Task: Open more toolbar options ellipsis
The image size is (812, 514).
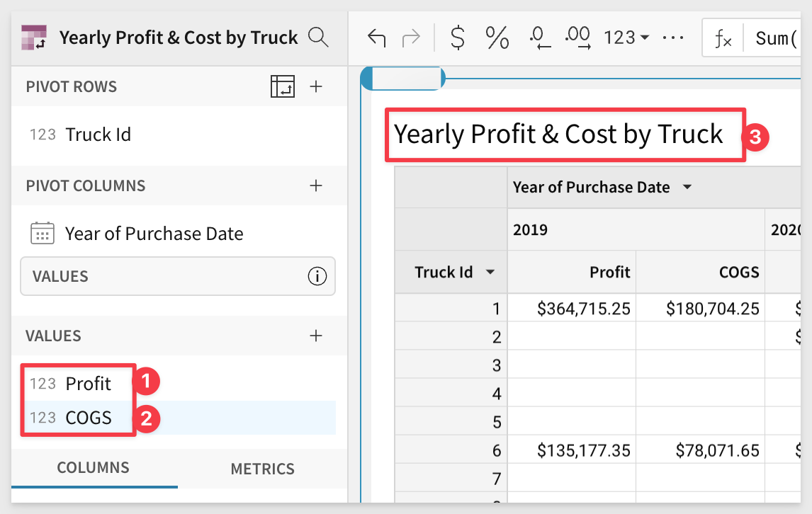Action: click(672, 38)
